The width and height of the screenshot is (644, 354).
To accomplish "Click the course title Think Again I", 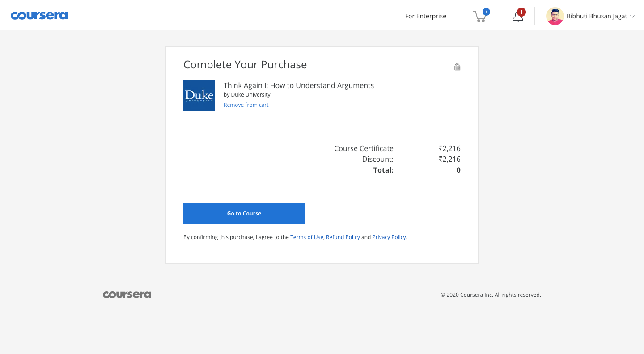I will [299, 85].
